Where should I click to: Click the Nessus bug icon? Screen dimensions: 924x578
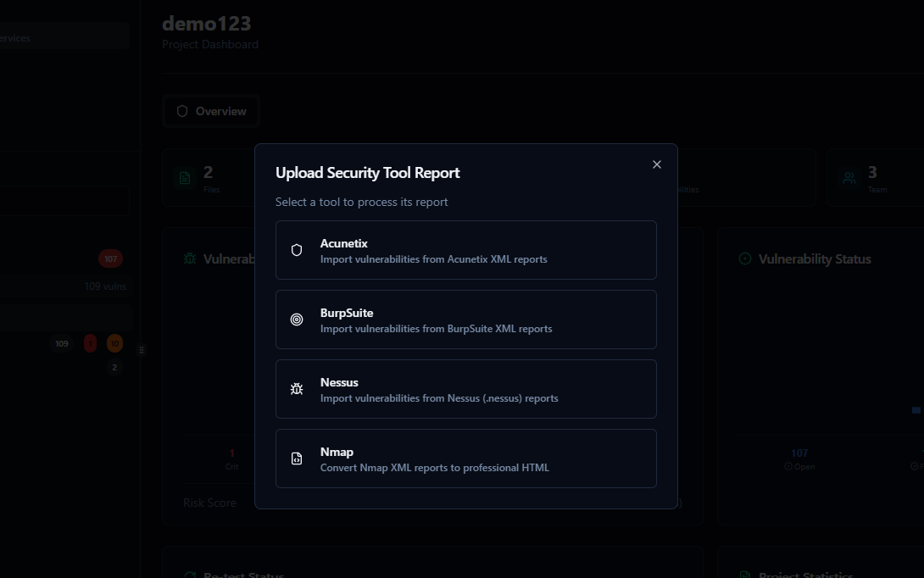point(297,389)
